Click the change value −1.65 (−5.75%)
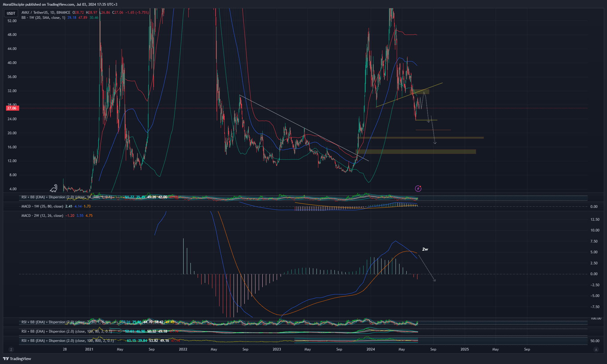 coord(137,13)
